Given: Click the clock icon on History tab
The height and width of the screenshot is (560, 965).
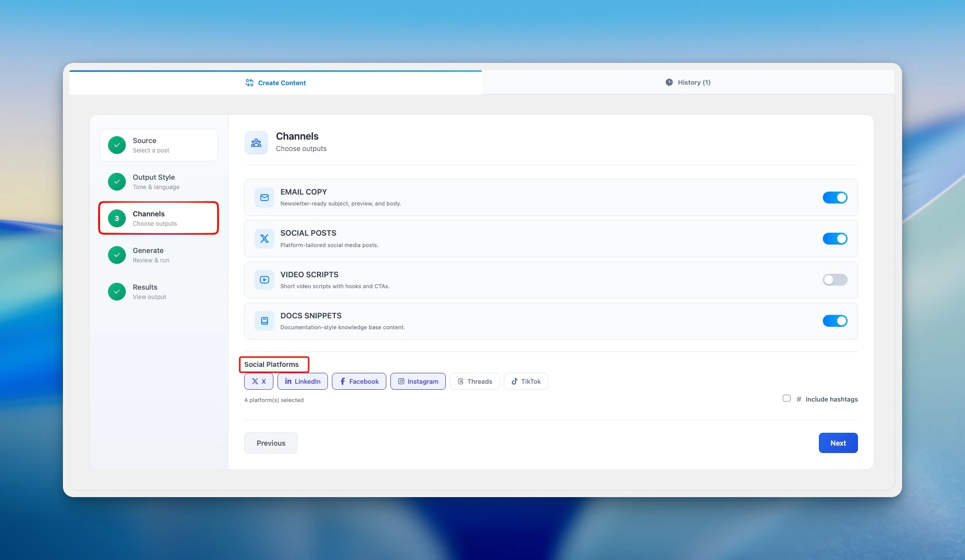Looking at the screenshot, I should [669, 82].
